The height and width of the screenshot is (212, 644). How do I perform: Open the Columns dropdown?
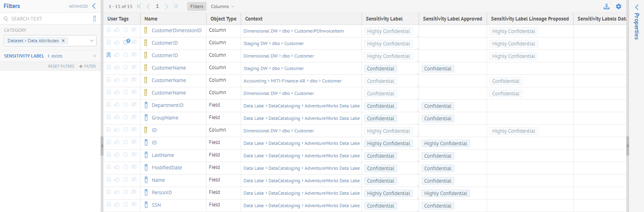click(x=222, y=6)
